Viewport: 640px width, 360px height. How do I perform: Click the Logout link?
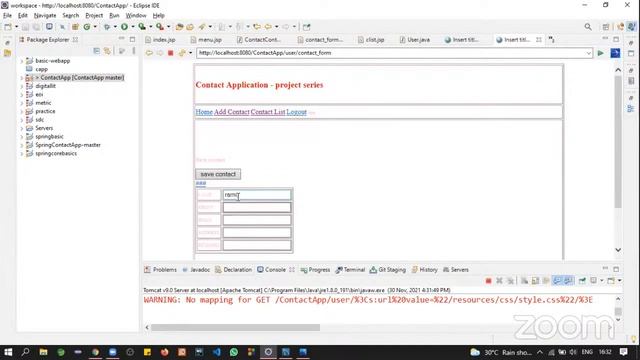point(296,112)
